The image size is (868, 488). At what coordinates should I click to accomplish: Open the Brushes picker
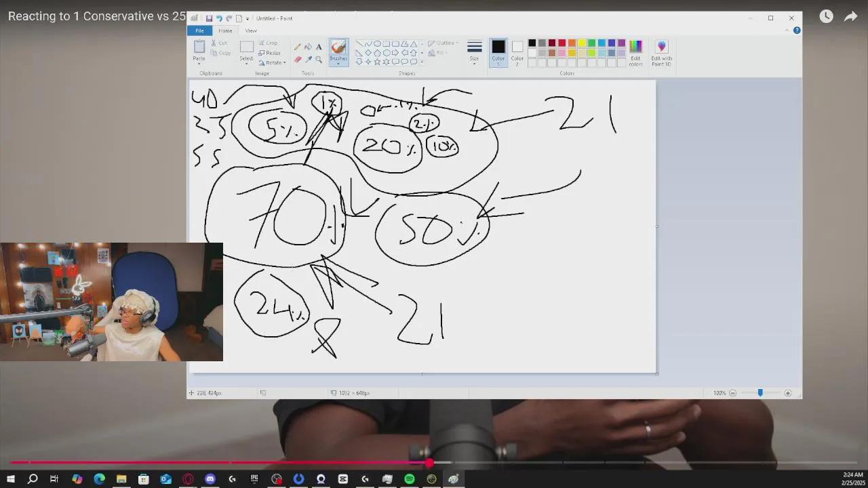[338, 53]
